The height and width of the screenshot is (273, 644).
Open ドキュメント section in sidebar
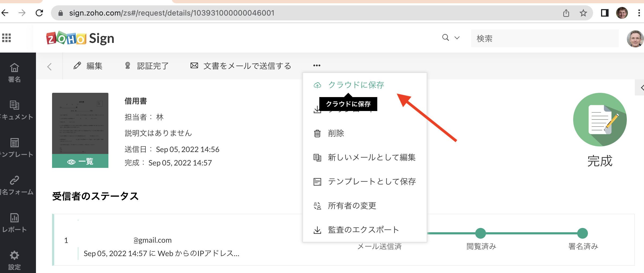point(14,110)
